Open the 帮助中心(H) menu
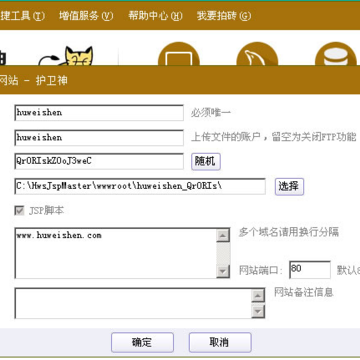The width and height of the screenshot is (360, 360). coord(155,16)
